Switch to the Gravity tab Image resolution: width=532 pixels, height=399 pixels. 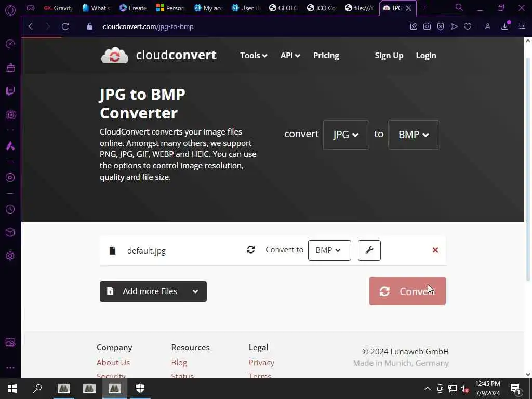pos(59,8)
